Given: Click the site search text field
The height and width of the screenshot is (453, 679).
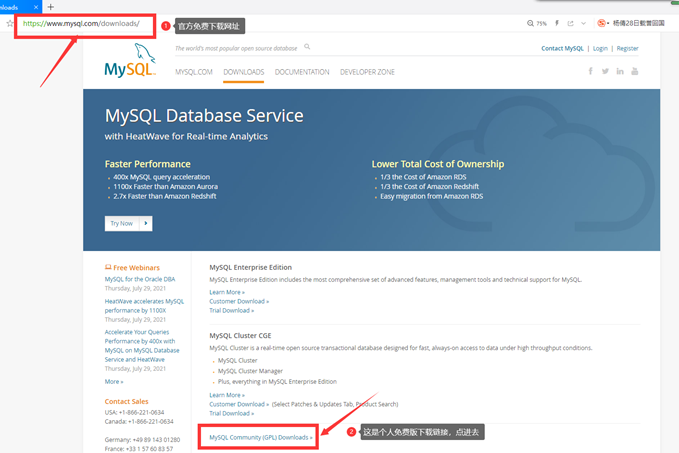Looking at the screenshot, I should point(236,48).
